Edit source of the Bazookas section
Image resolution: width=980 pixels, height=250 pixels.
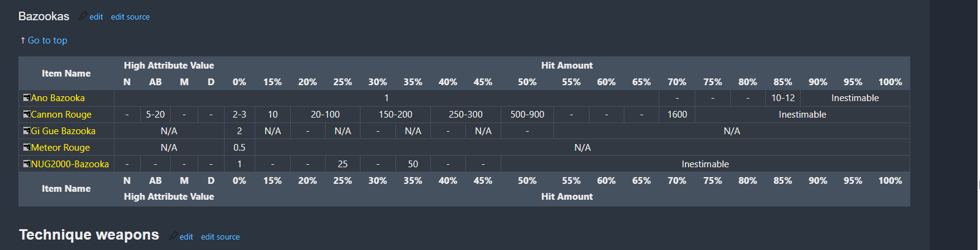pyautogui.click(x=130, y=17)
